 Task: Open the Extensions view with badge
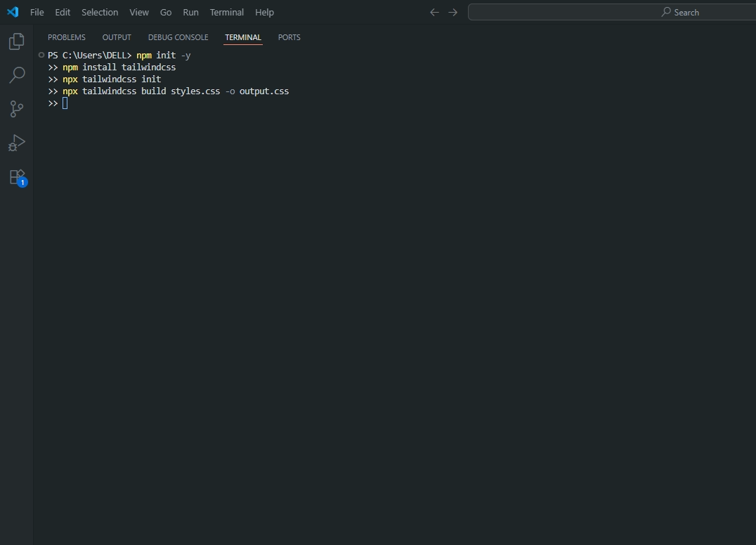[18, 178]
